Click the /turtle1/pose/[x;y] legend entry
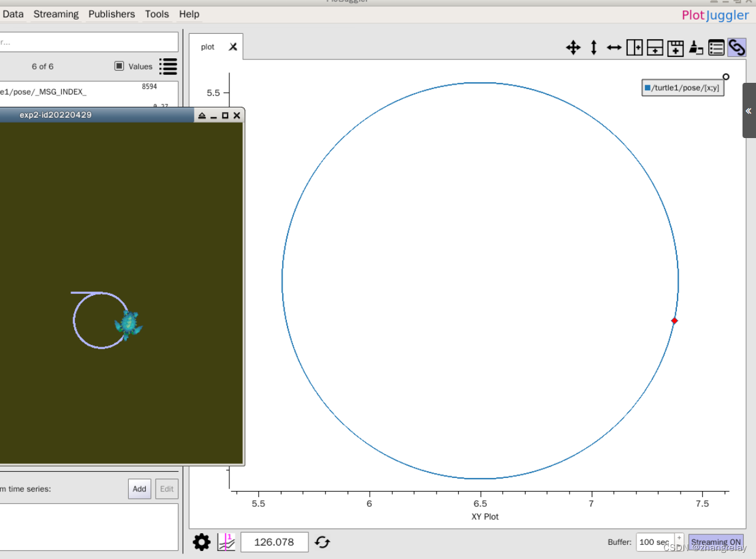Image resolution: width=756 pixels, height=559 pixels. (684, 88)
